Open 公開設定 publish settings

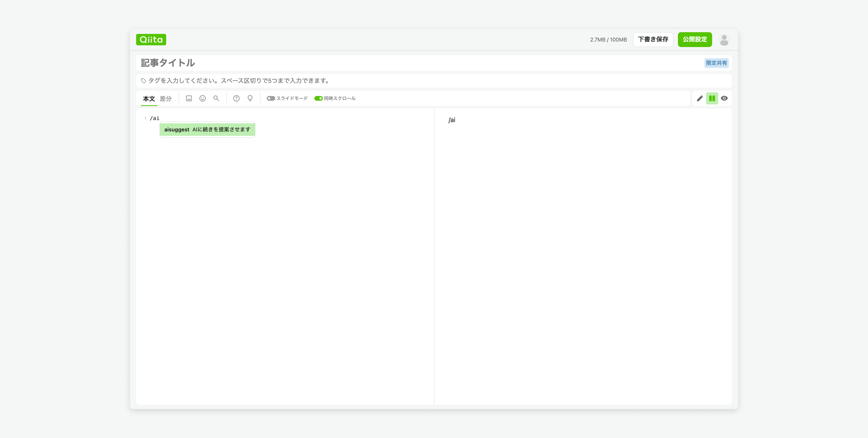[x=694, y=39]
